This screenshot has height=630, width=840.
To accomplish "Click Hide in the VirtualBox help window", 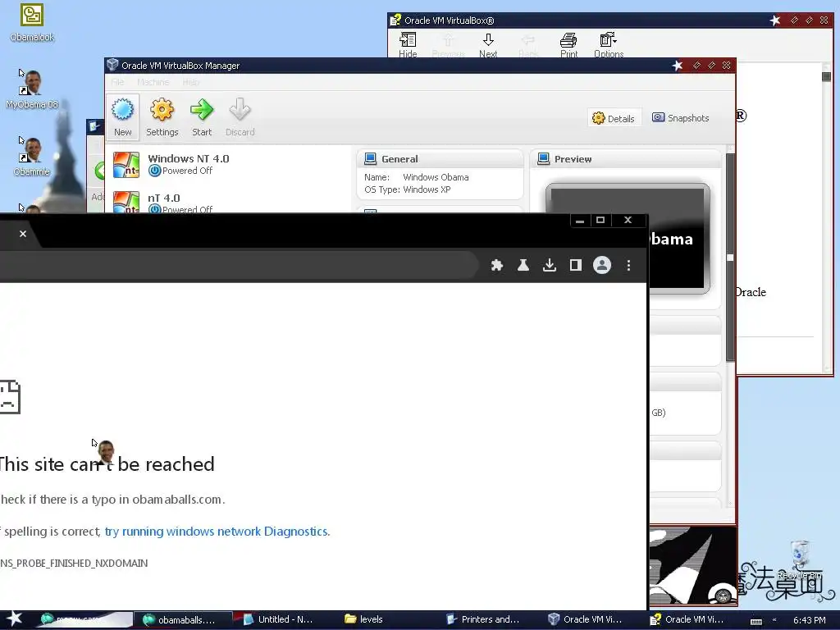I will 408,45.
